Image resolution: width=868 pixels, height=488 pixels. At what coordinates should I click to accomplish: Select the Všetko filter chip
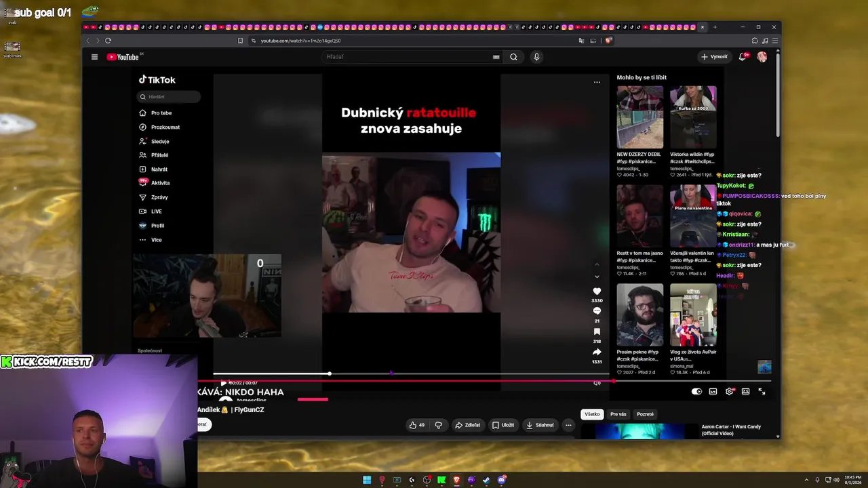[592, 414]
